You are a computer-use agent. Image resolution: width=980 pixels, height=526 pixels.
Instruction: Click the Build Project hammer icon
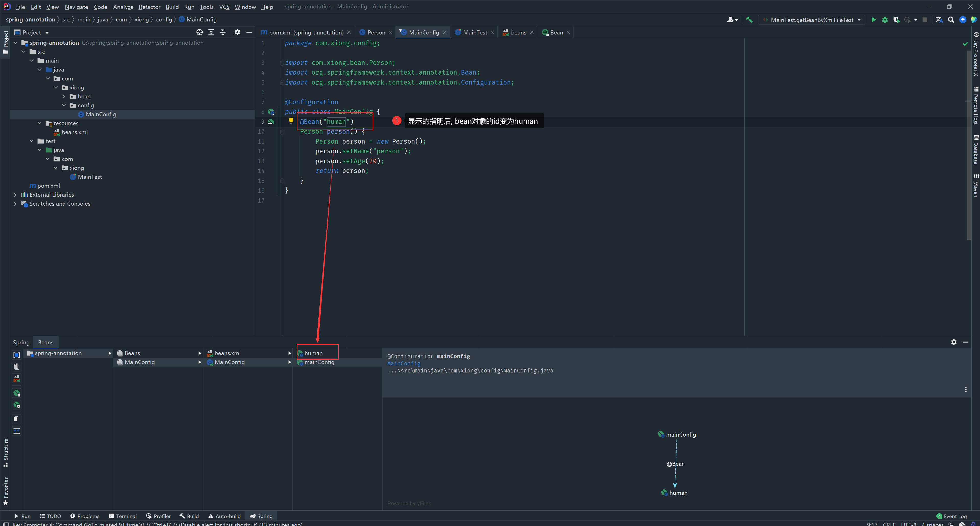pos(749,20)
